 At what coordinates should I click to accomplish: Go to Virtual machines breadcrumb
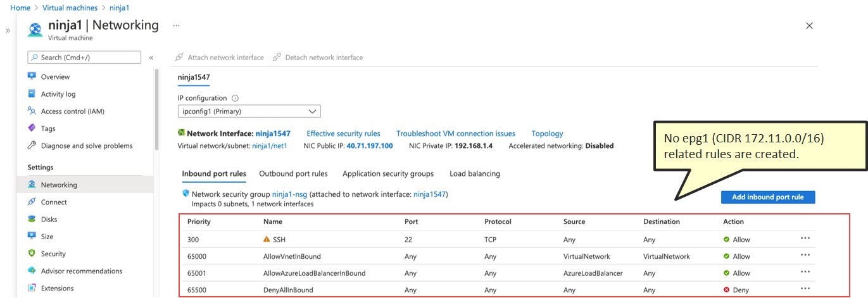(70, 8)
